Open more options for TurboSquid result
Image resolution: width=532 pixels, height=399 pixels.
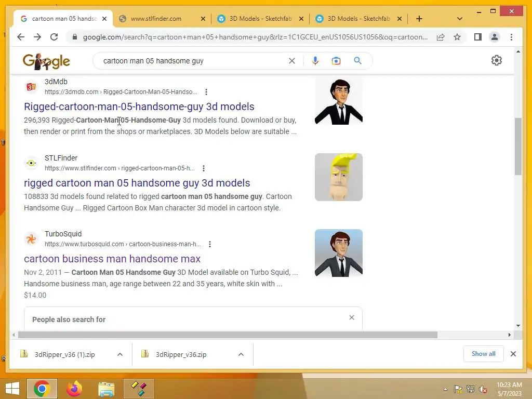click(210, 244)
